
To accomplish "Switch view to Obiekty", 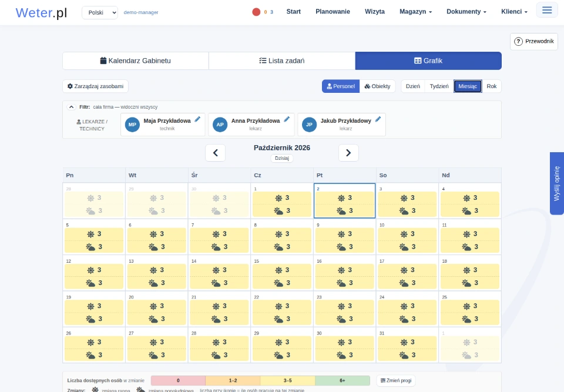I will [377, 86].
